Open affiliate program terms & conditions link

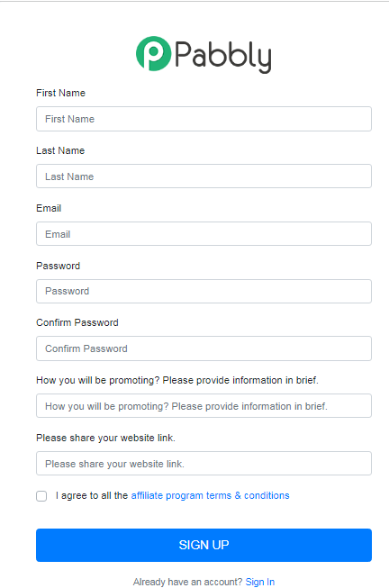[210, 495]
